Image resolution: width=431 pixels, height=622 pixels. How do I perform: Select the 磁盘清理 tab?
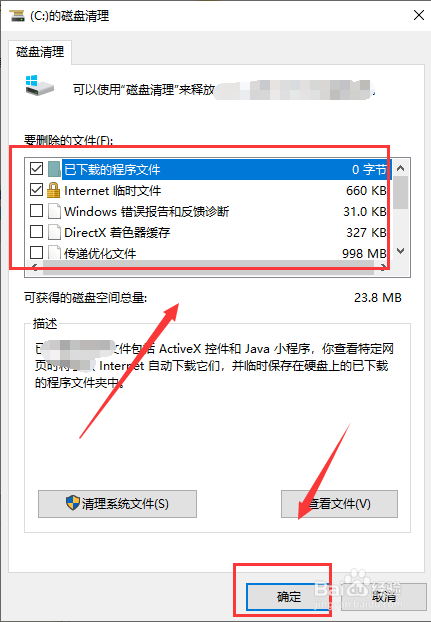tap(40, 52)
